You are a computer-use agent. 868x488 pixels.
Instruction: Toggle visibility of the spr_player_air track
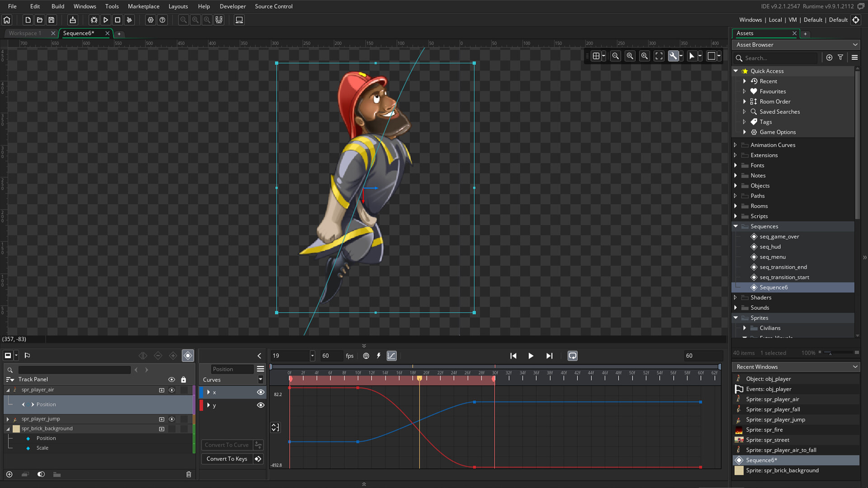point(172,389)
